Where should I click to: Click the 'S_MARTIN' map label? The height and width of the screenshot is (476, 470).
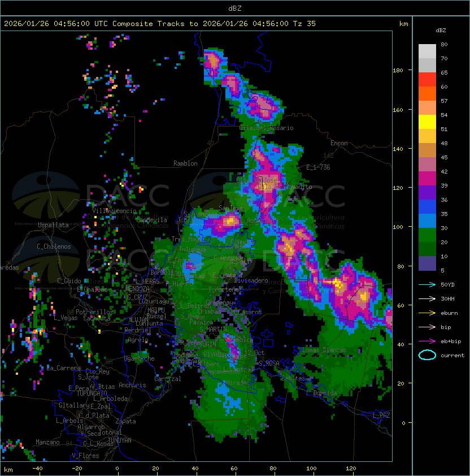point(213,329)
